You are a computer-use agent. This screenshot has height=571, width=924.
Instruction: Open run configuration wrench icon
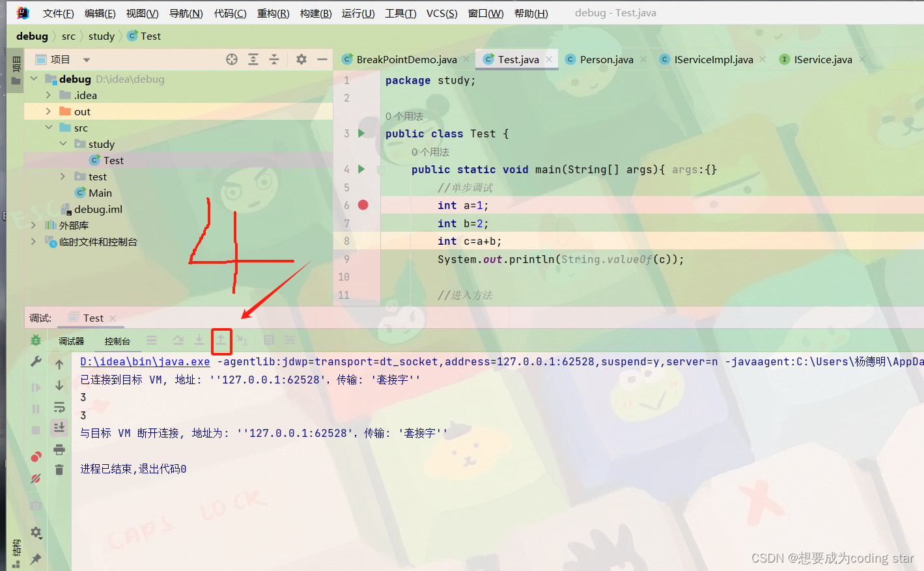(x=36, y=361)
